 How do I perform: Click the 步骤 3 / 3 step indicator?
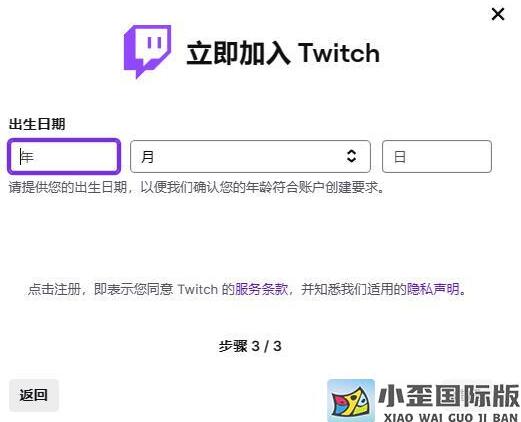(250, 346)
